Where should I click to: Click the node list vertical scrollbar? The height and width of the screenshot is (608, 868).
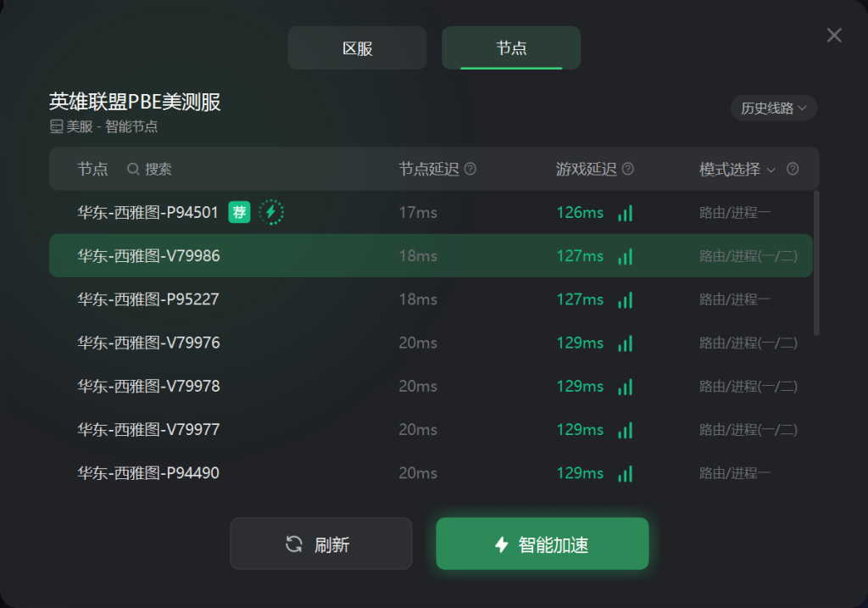point(816,263)
